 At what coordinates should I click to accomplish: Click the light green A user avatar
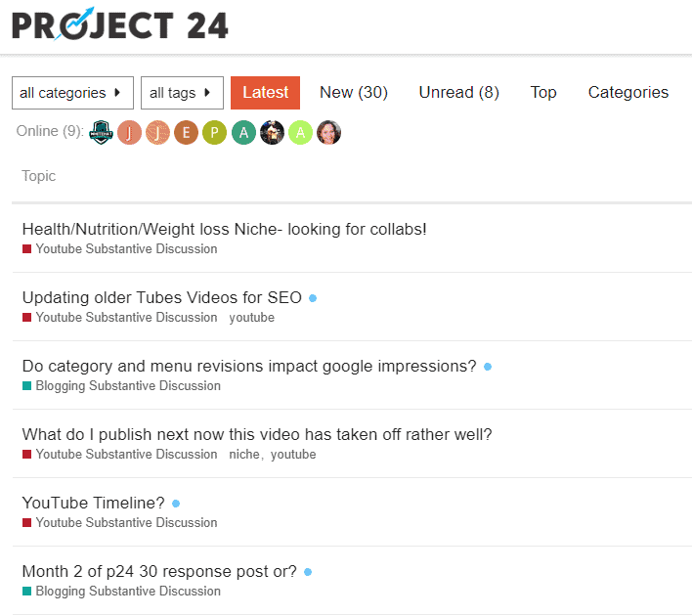click(300, 132)
